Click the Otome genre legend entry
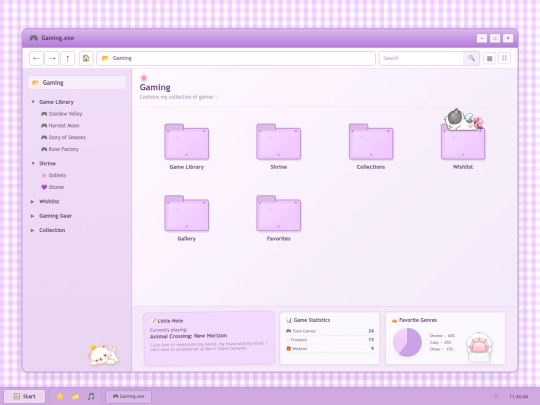 pyautogui.click(x=442, y=335)
